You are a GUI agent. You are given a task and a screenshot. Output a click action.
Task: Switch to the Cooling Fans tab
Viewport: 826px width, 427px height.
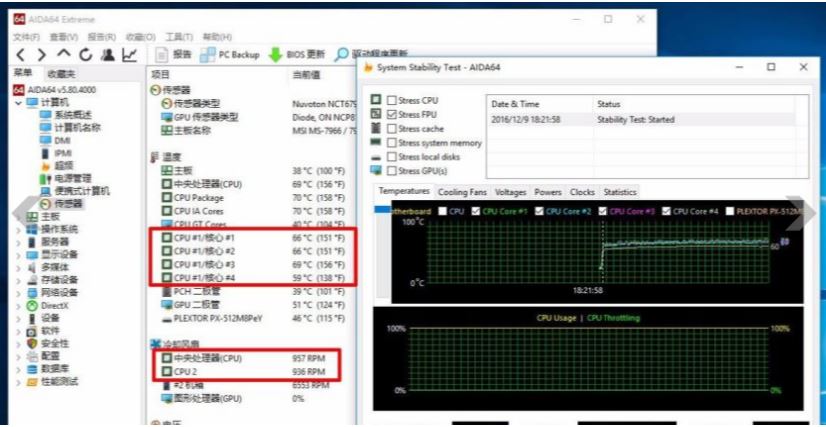pos(462,192)
